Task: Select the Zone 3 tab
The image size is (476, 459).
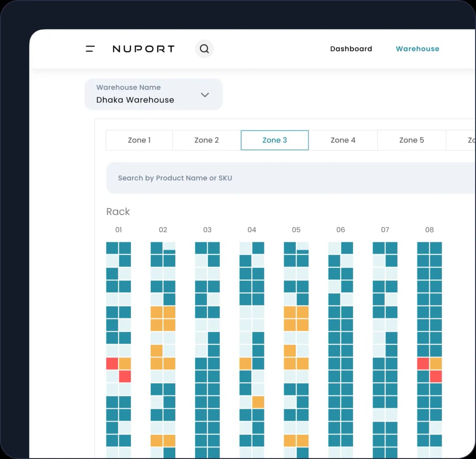Action: (275, 140)
